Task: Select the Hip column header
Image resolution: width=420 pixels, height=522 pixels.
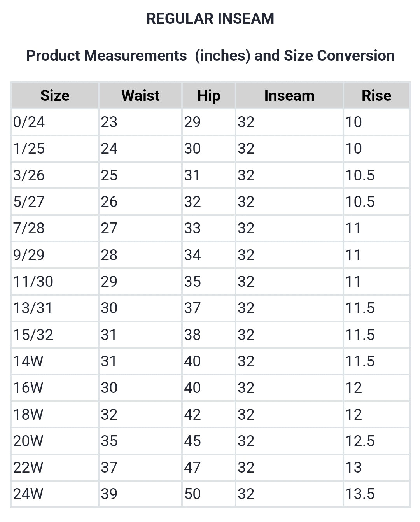Action: click(x=208, y=96)
